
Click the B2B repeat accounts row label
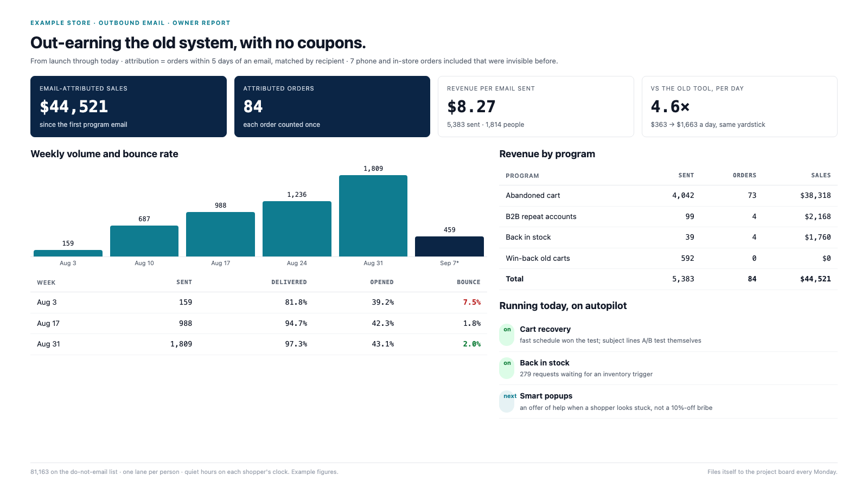[541, 216]
